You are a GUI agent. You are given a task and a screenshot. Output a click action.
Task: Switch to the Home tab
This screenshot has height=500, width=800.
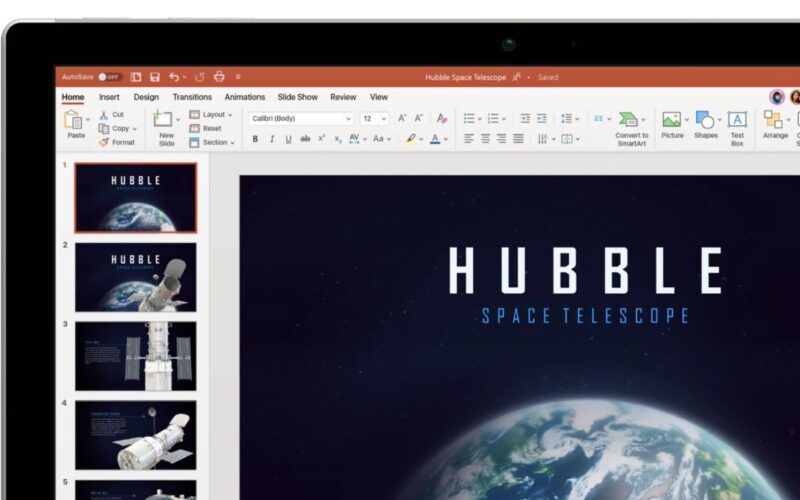73,97
